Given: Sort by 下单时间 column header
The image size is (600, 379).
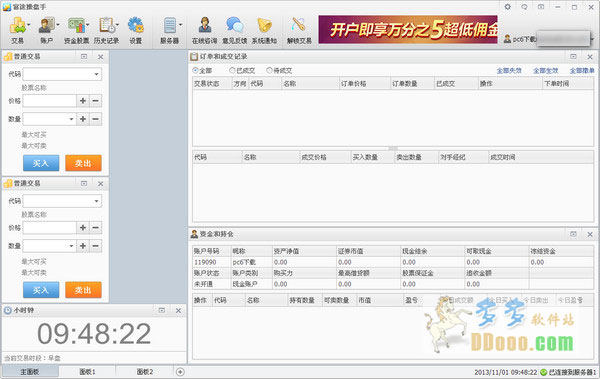Looking at the screenshot, I should point(568,83).
